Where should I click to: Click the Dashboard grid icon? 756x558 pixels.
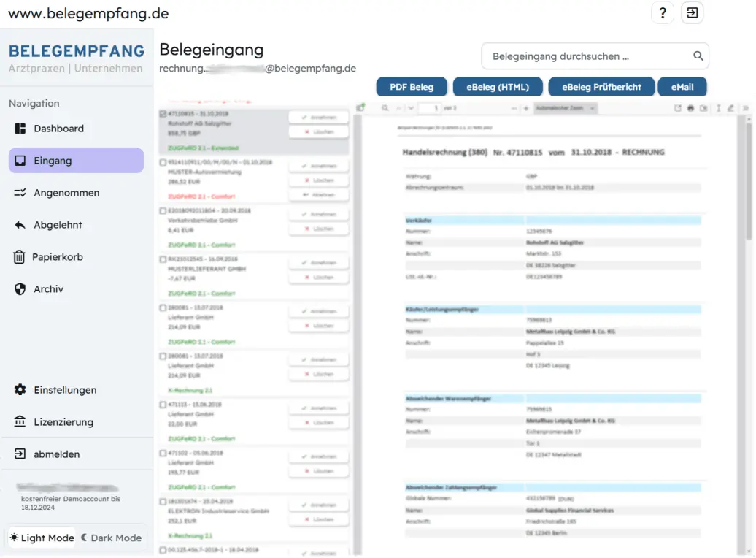(20, 129)
